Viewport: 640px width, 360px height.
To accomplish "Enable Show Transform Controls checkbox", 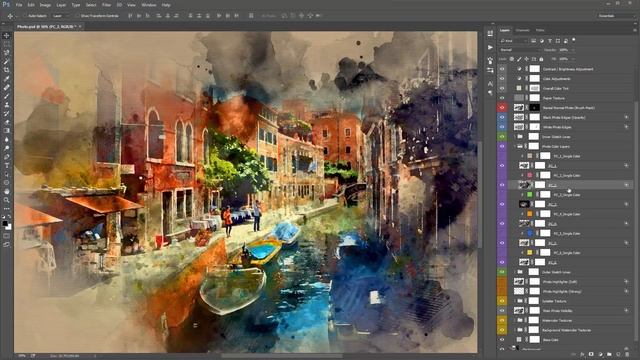I will pyautogui.click(x=77, y=16).
